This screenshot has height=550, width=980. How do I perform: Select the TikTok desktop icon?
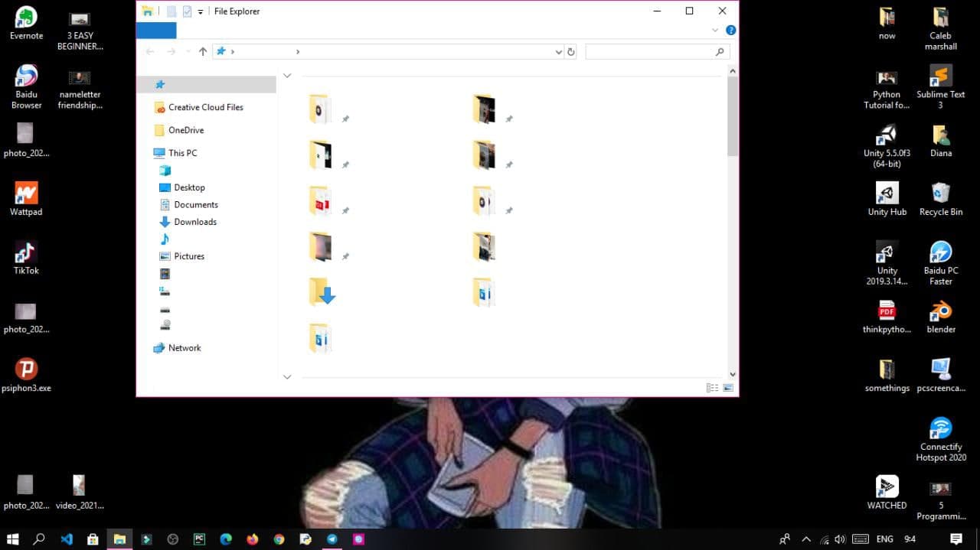pos(27,259)
